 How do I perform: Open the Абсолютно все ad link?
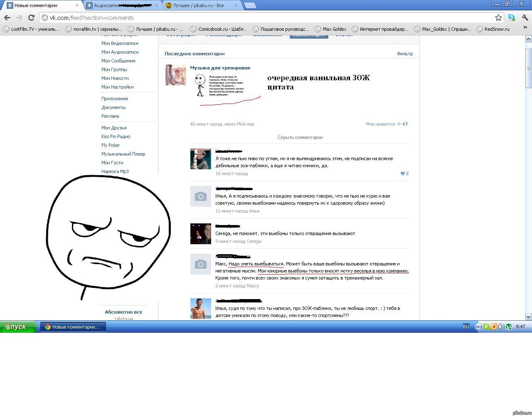pos(123,312)
